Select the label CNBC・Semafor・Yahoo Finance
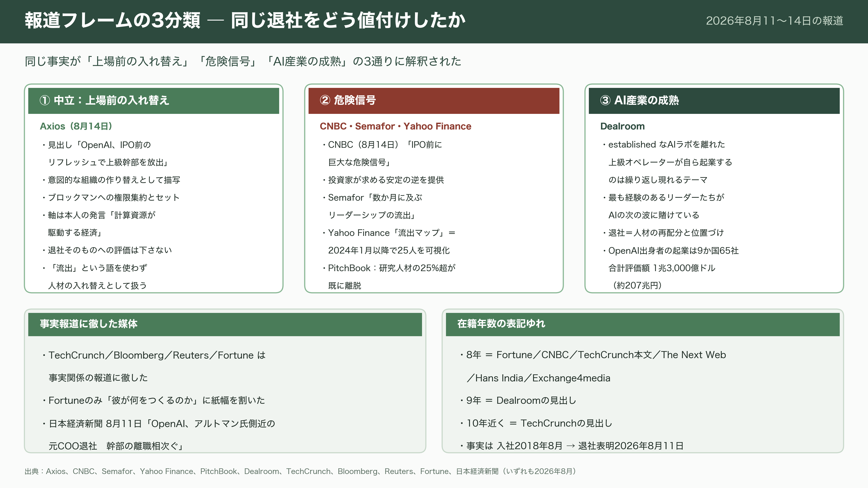Image resolution: width=868 pixels, height=488 pixels. tap(395, 126)
